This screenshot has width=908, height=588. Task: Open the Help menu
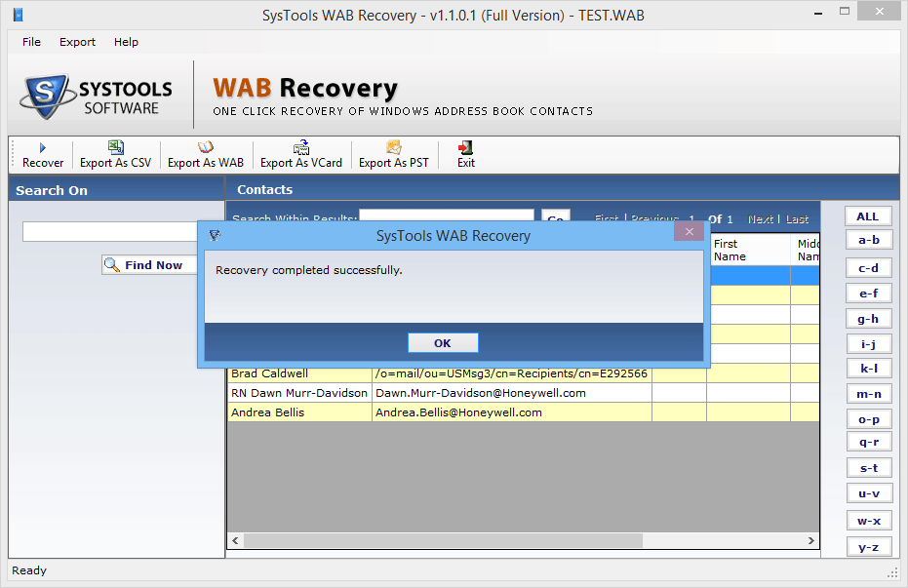coord(126,42)
